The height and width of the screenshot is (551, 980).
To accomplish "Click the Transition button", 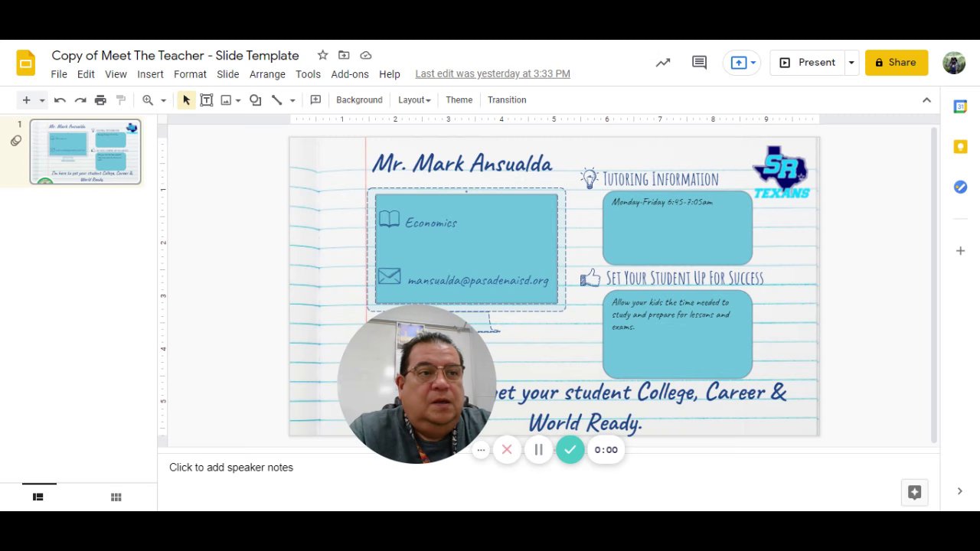I will point(507,100).
